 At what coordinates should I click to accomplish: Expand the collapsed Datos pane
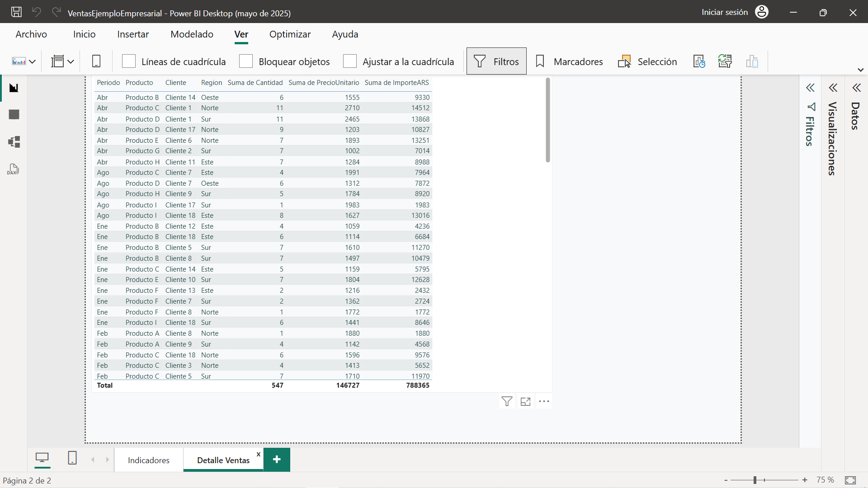point(856,88)
